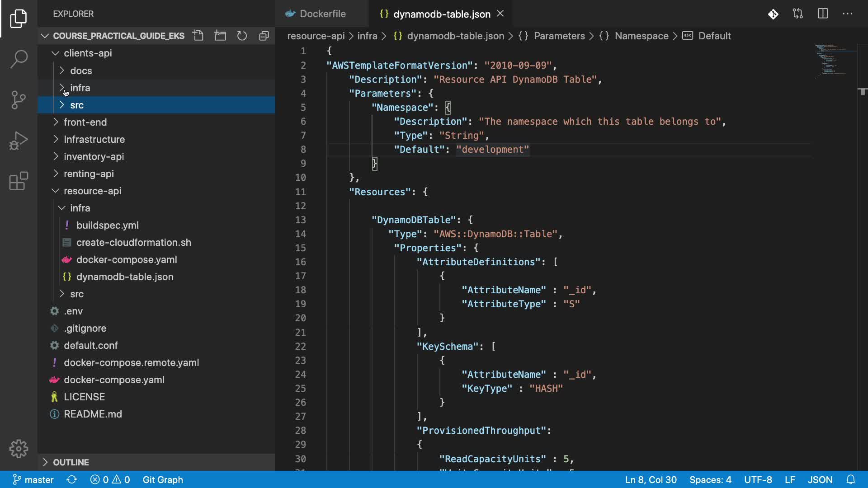Open Run and Debug view
Image resolution: width=868 pixels, height=488 pixels.
coord(19,141)
